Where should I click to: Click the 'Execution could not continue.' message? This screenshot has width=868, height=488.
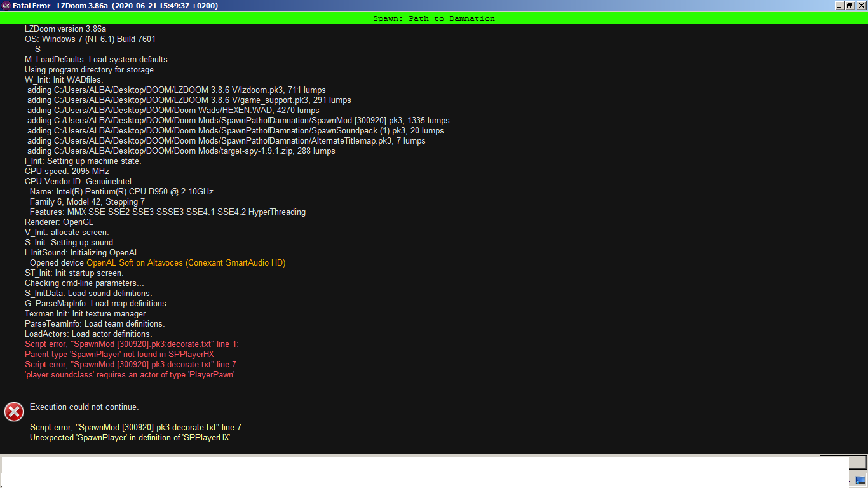pyautogui.click(x=84, y=407)
